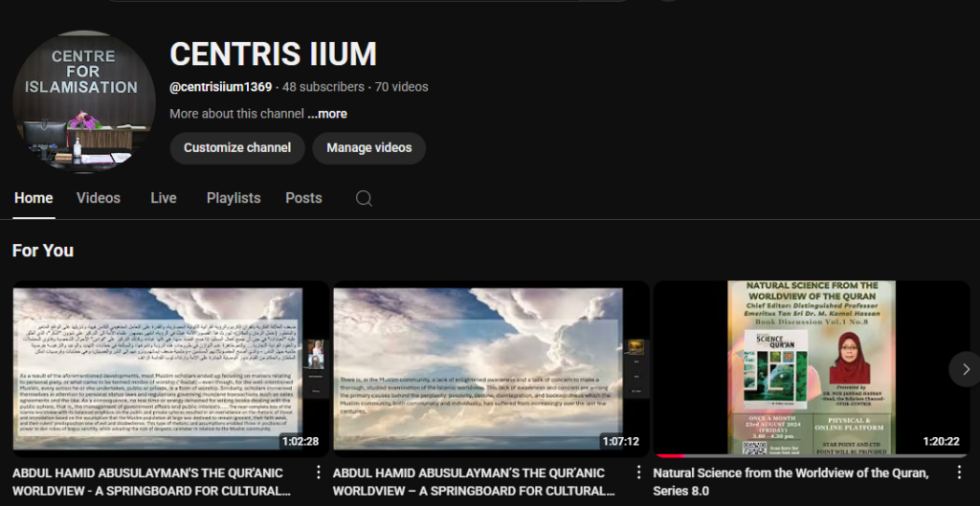Screen dimensions: 980x506
Task: Click the For You section heading
Action: click(x=43, y=251)
